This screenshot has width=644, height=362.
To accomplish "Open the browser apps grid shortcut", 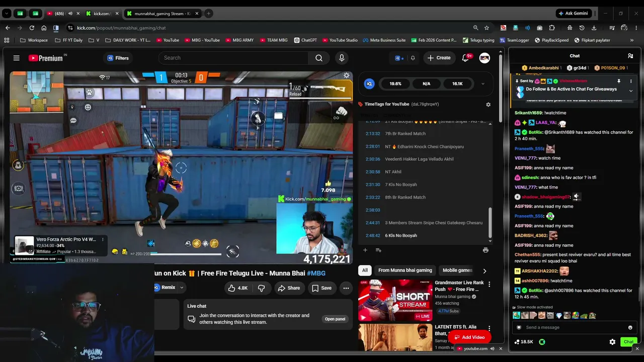I will [7, 40].
